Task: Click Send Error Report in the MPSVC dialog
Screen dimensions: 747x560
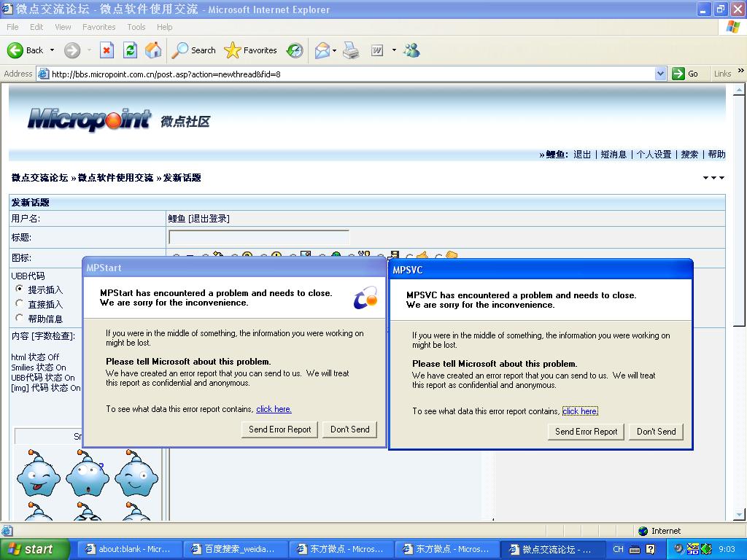Action: [x=586, y=432]
